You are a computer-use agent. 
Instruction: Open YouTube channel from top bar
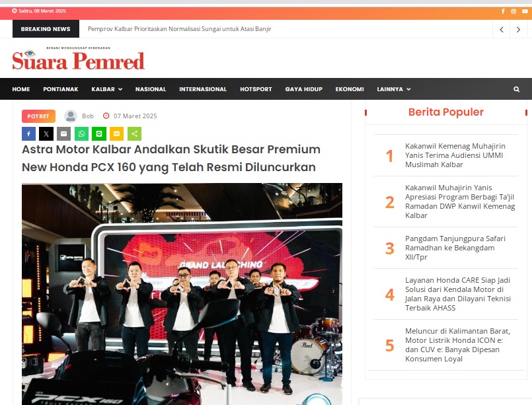(x=525, y=11)
